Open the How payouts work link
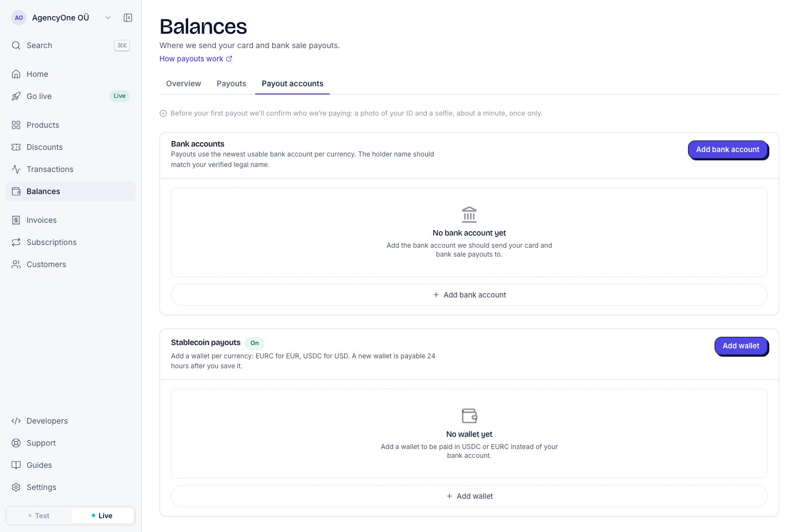The height and width of the screenshot is (532, 797). 196,59
